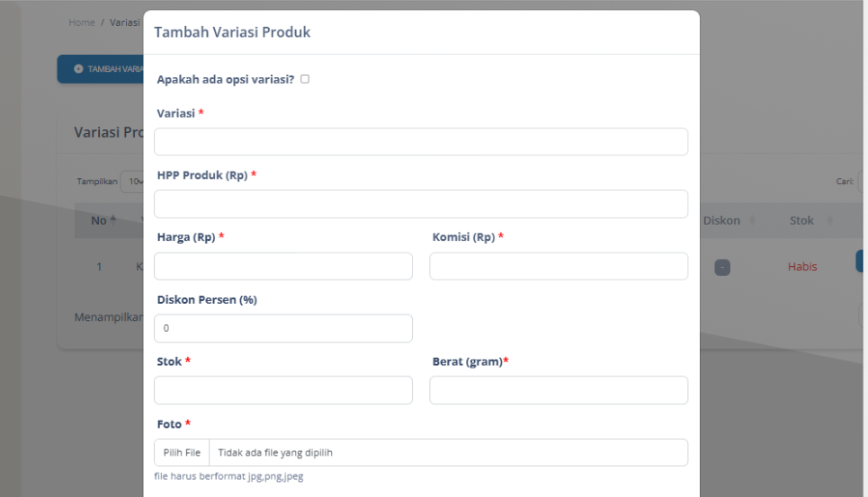Focus the HPP Produk (Rp) field
Viewport: 868px width, 497px height.
421,204
